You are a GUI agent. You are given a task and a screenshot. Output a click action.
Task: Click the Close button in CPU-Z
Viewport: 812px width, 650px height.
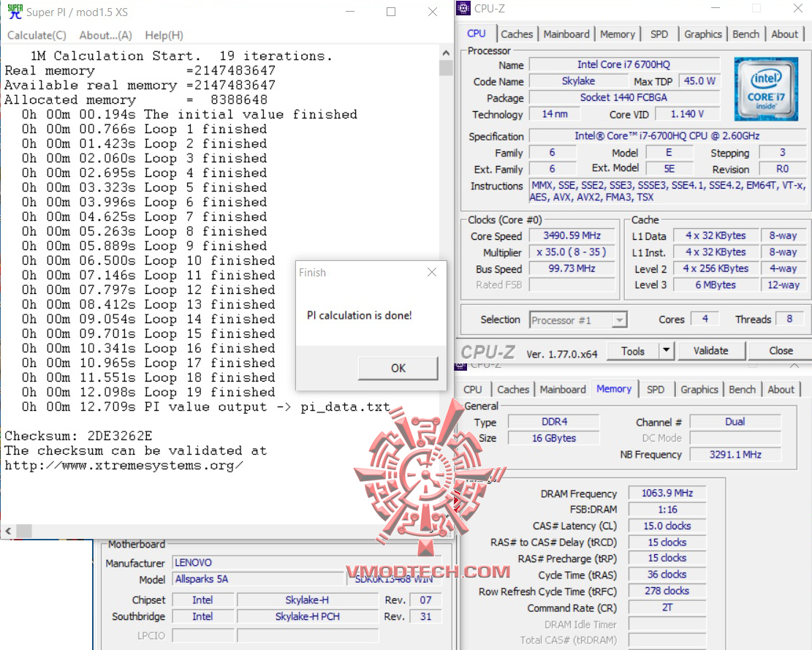coord(781,351)
